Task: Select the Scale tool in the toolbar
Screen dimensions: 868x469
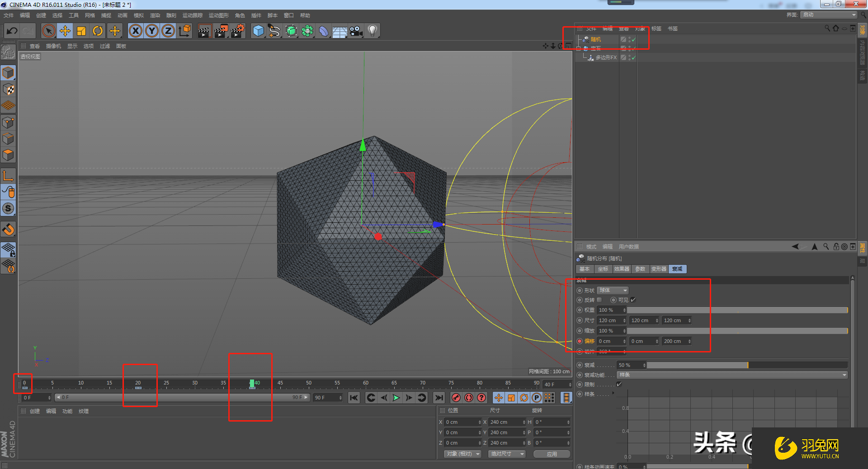Action: [x=81, y=31]
